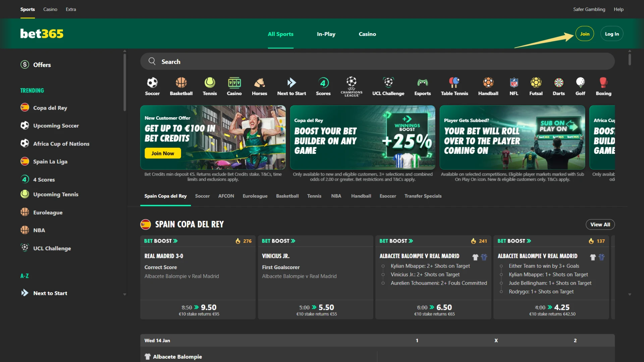This screenshot has height=362, width=644.
Task: Click the Join Now offer button
Action: pyautogui.click(x=162, y=153)
